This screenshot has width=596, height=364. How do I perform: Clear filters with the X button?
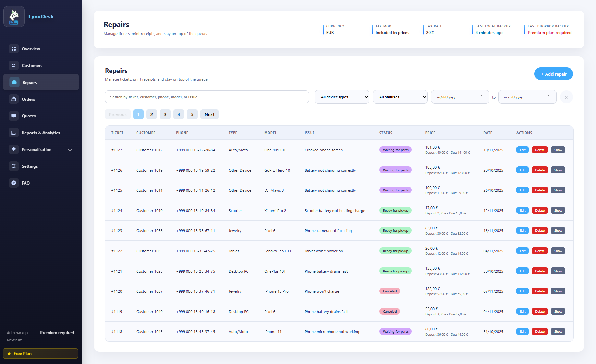[566, 97]
